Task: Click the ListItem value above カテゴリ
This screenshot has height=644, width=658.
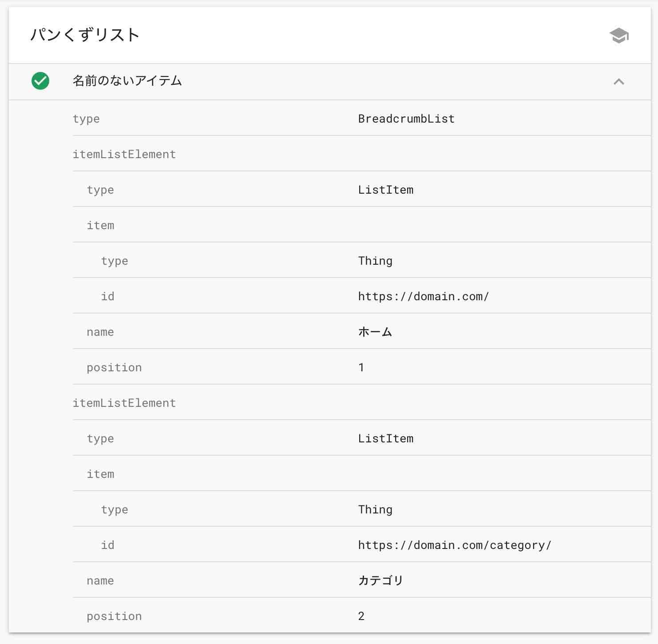Action: [386, 438]
